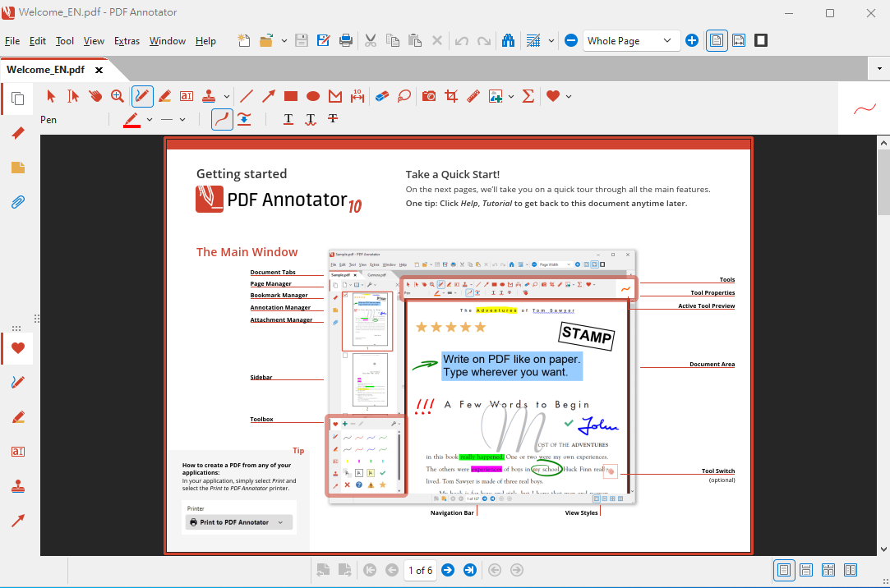Click the page number field
This screenshot has width=890, height=588.
coord(419,570)
